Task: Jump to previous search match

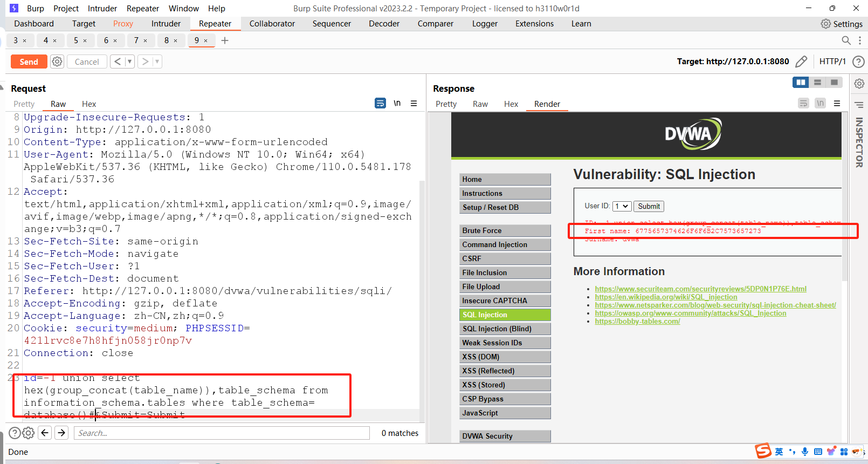Action: [45, 433]
